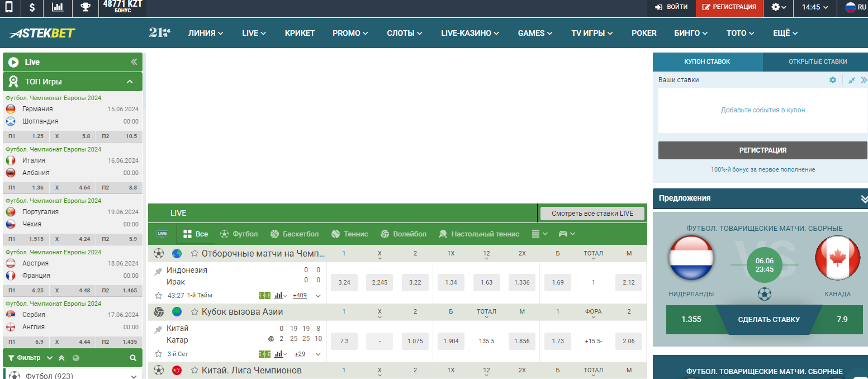Viewport: 868px width, 379px height.
Task: Open the mobile apps phone icon
Action: click(x=10, y=8)
